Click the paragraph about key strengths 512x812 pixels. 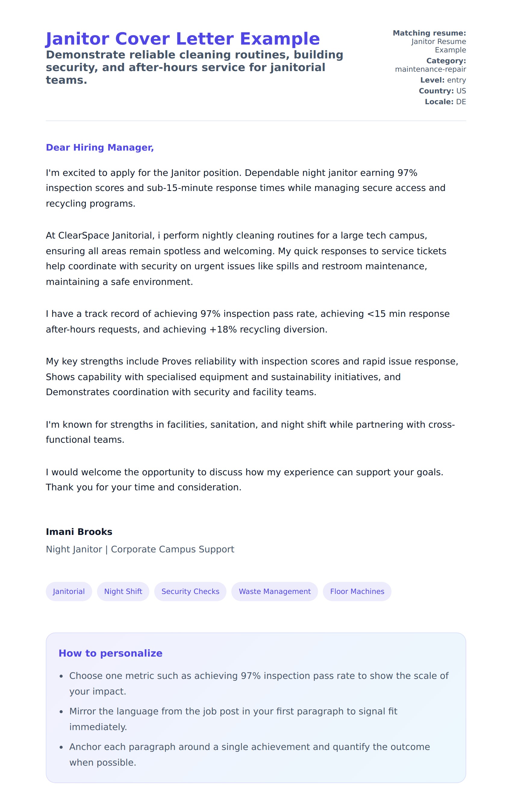(252, 376)
